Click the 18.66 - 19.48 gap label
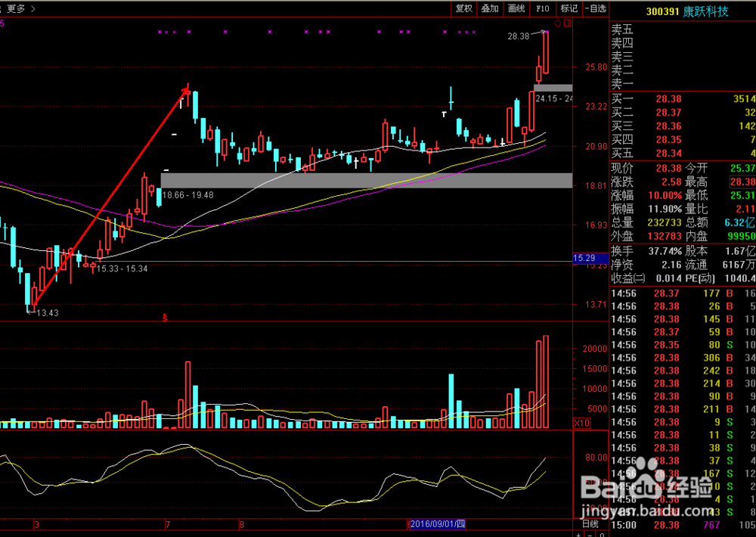The height and width of the screenshot is (537, 756). (187, 195)
